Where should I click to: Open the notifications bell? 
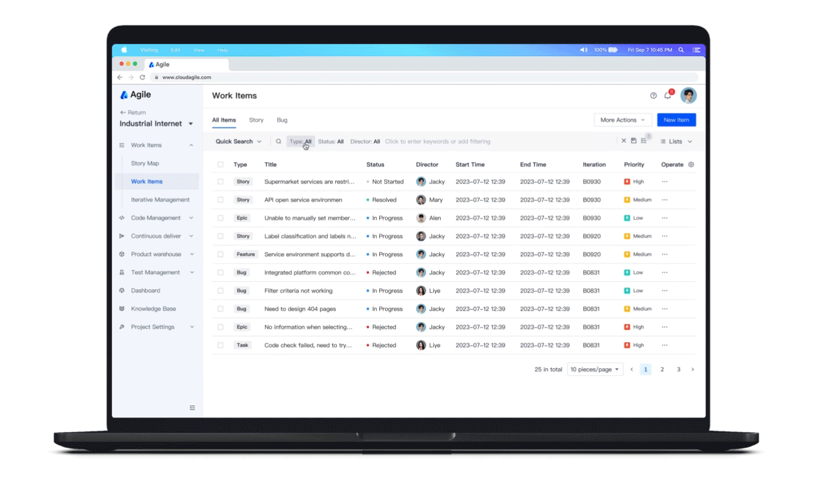point(668,95)
